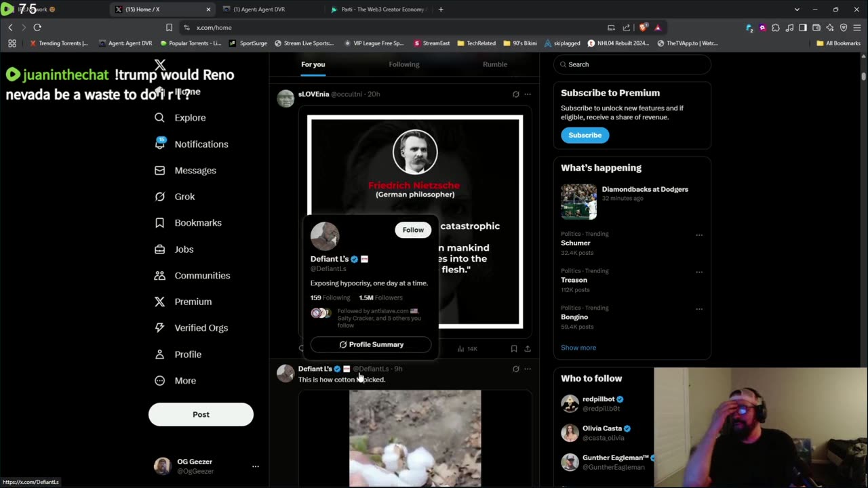Open the TechRelated bookmarks folder
Viewport: 868px width, 488px height.
click(x=476, y=43)
